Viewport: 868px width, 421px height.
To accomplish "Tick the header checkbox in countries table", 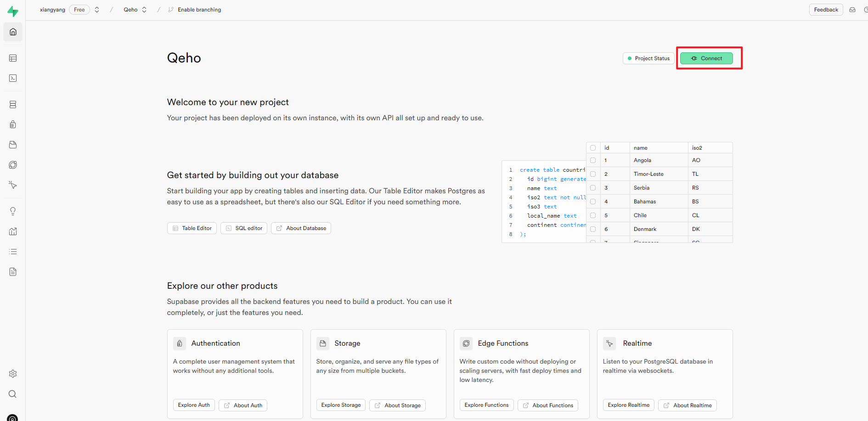I will [x=593, y=148].
